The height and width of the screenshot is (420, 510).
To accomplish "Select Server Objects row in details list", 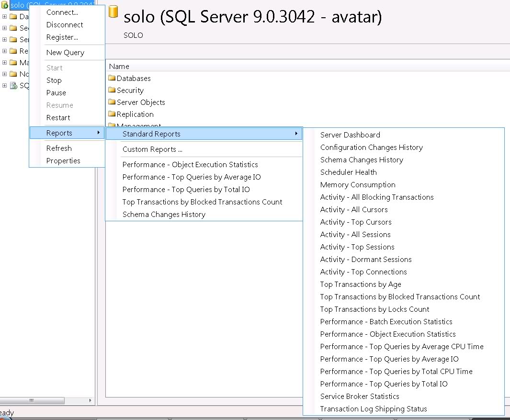I will [x=136, y=102].
